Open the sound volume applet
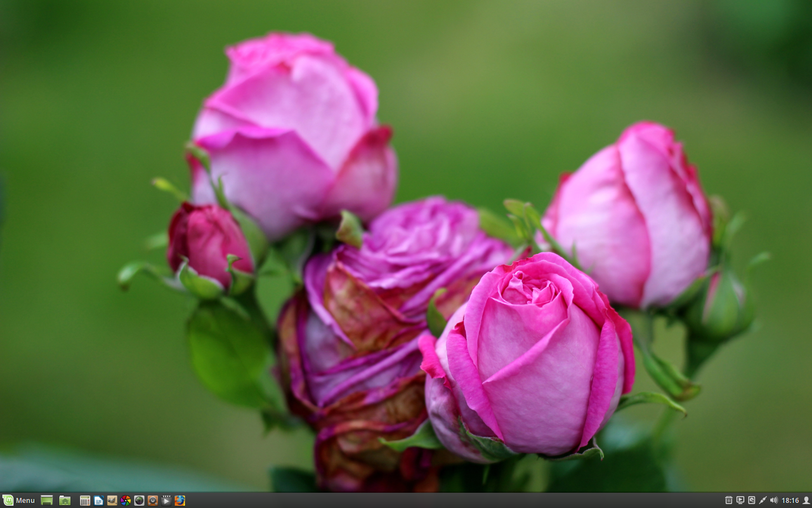The height and width of the screenshot is (508, 812). click(x=774, y=500)
